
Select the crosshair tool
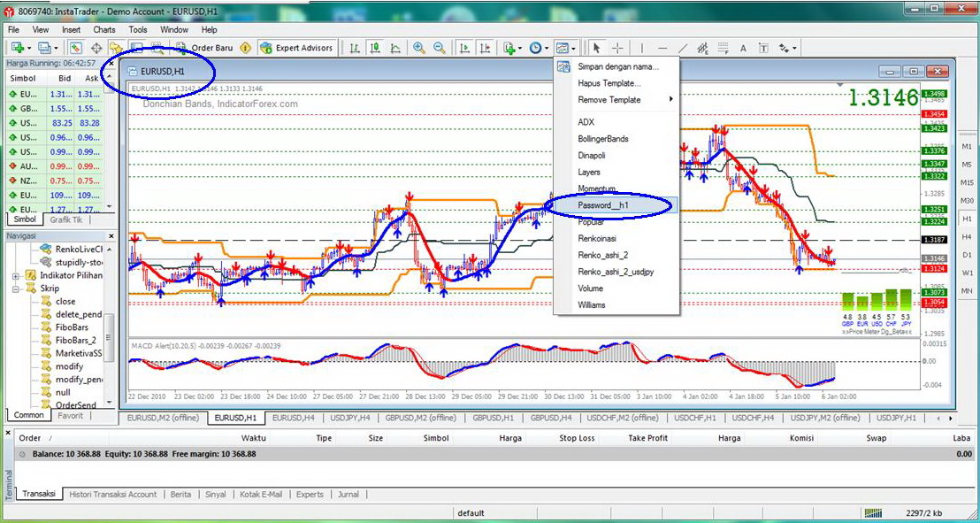point(617,48)
